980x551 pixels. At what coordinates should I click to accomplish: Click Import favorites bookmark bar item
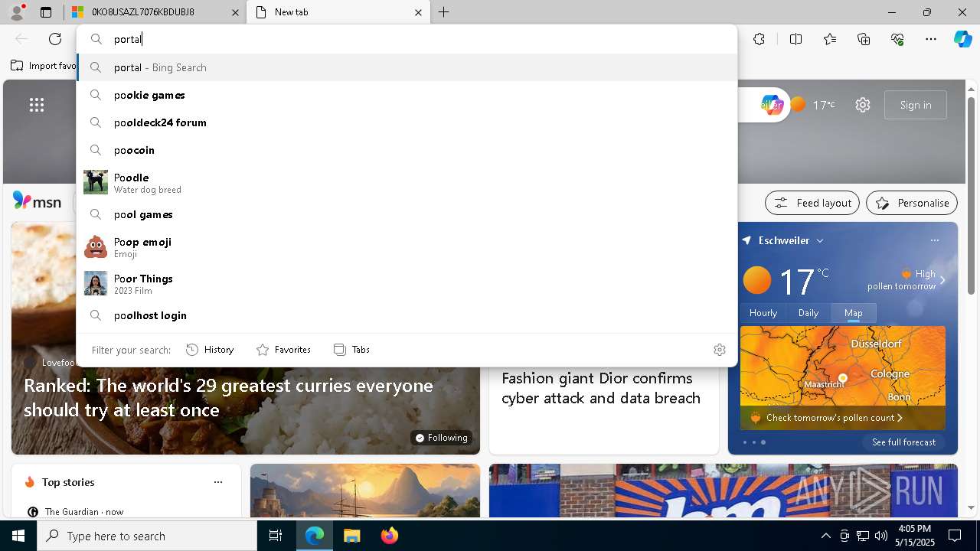click(44, 66)
